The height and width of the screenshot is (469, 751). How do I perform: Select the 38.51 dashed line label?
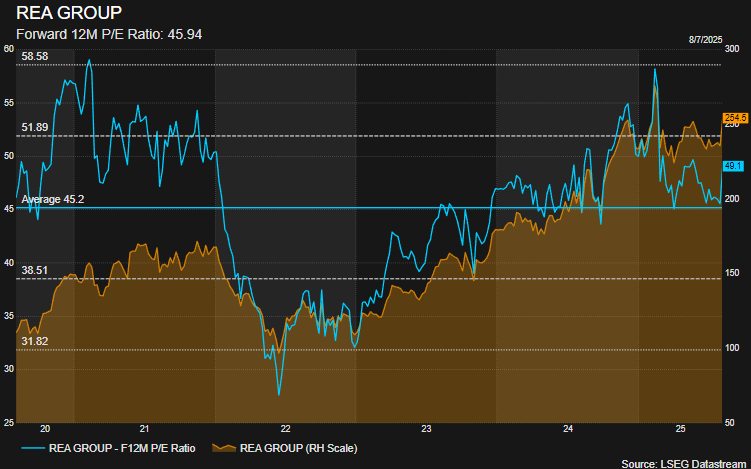click(x=36, y=270)
